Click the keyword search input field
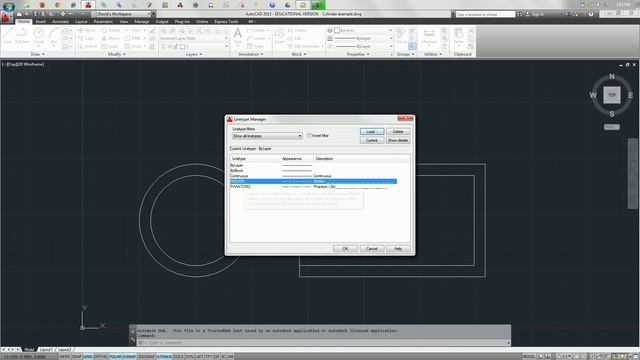Viewport: 640px width, 360px height. [x=485, y=14]
